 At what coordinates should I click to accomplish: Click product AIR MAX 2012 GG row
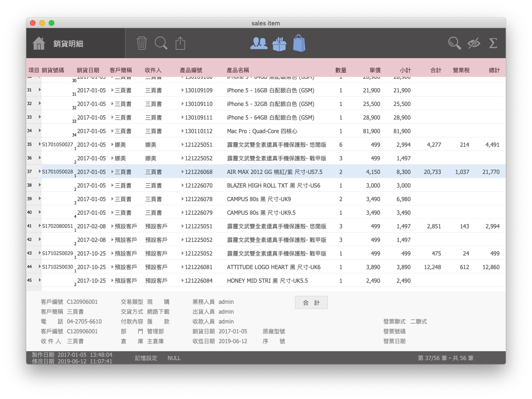pos(274,172)
